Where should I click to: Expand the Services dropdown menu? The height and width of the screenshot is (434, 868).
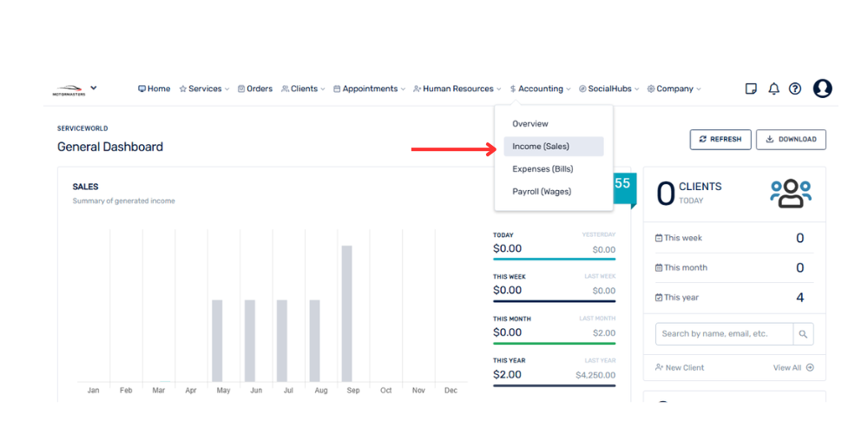pos(204,89)
